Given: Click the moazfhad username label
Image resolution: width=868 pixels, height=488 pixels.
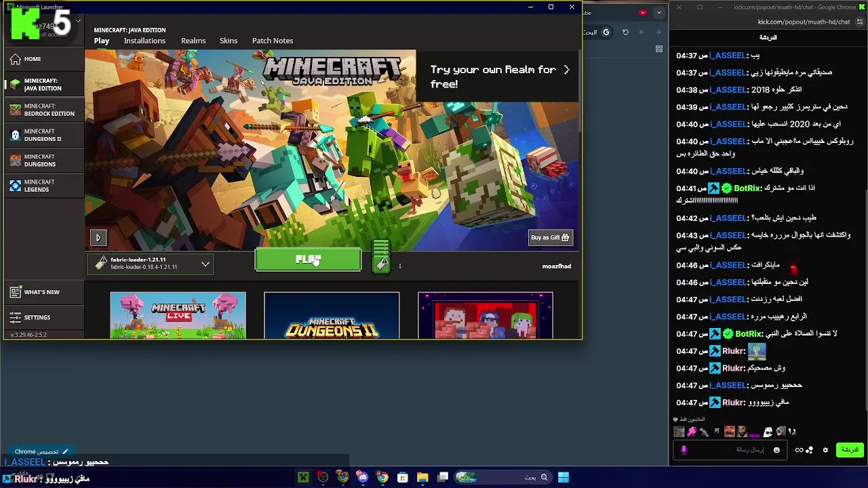Looking at the screenshot, I should [x=557, y=266].
